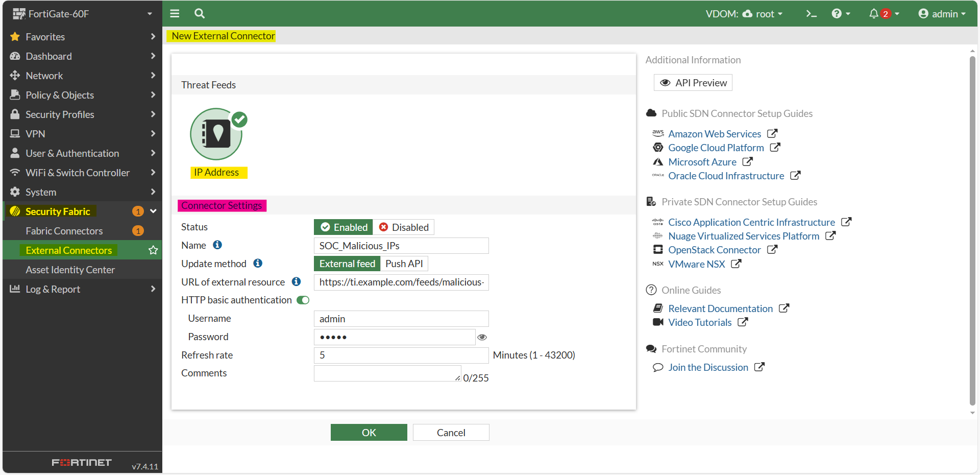Toggle HTTP basic authentication switch

click(303, 300)
